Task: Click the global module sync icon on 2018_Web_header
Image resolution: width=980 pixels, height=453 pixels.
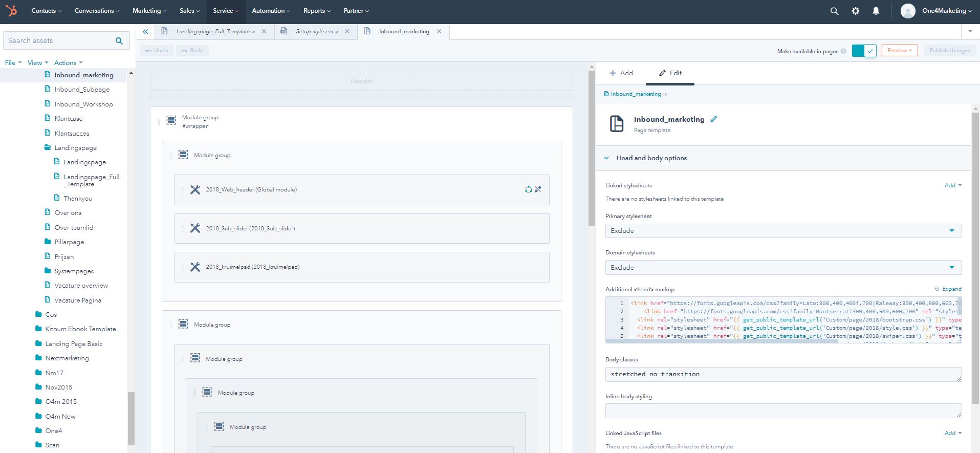Action: click(528, 189)
